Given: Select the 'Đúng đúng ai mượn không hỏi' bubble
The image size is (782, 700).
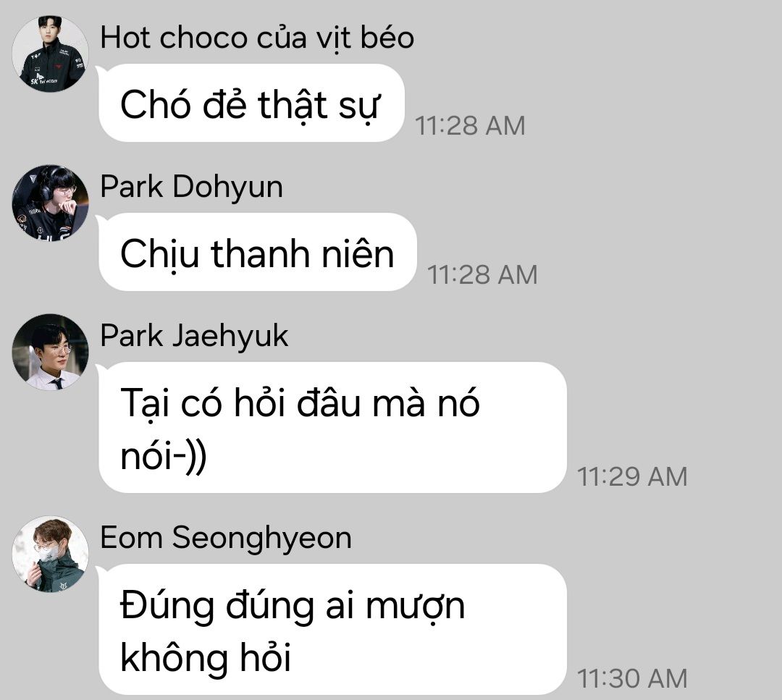Looking at the screenshot, I should click(x=332, y=630).
